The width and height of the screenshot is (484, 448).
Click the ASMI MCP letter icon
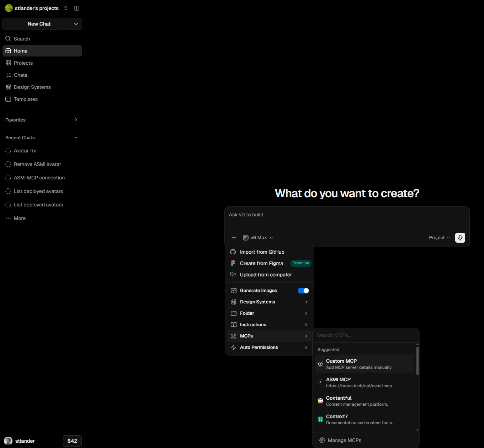pos(320,382)
